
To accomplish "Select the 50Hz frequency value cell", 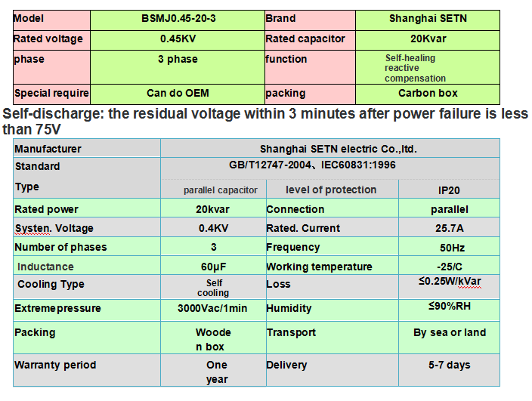I will click(x=447, y=247).
